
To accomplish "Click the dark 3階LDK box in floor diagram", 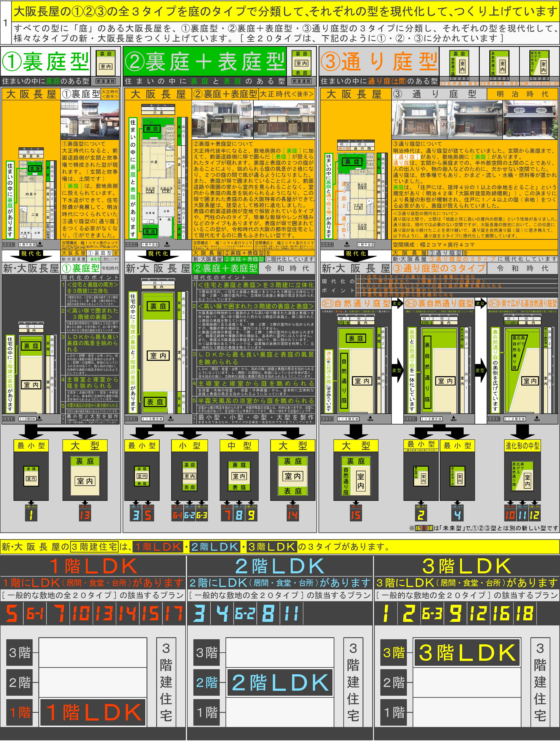I will pyautogui.click(x=467, y=653).
